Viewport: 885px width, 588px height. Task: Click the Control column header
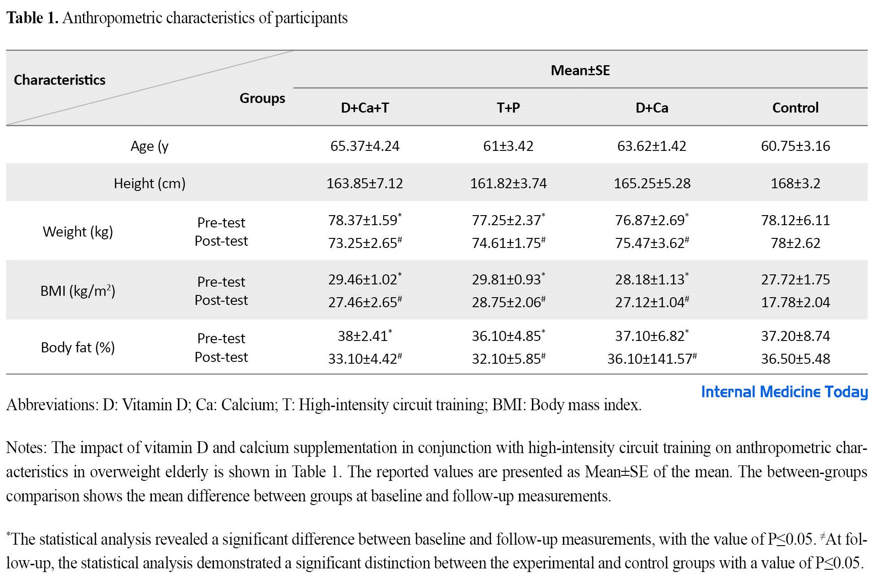[x=796, y=108]
